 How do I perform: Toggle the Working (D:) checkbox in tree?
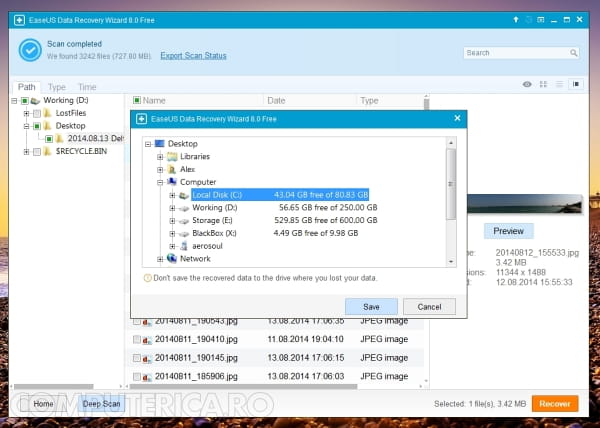tap(25, 101)
